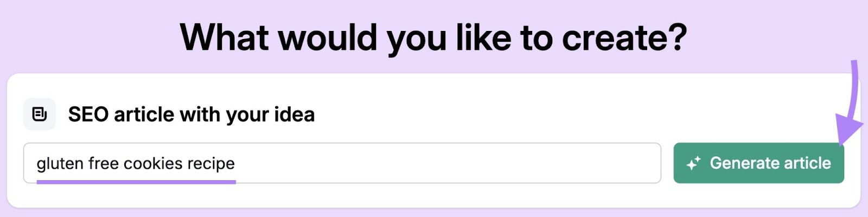Click the 'gluten free cookies recipe' text
The width and height of the screenshot is (868, 217).
pos(136,163)
